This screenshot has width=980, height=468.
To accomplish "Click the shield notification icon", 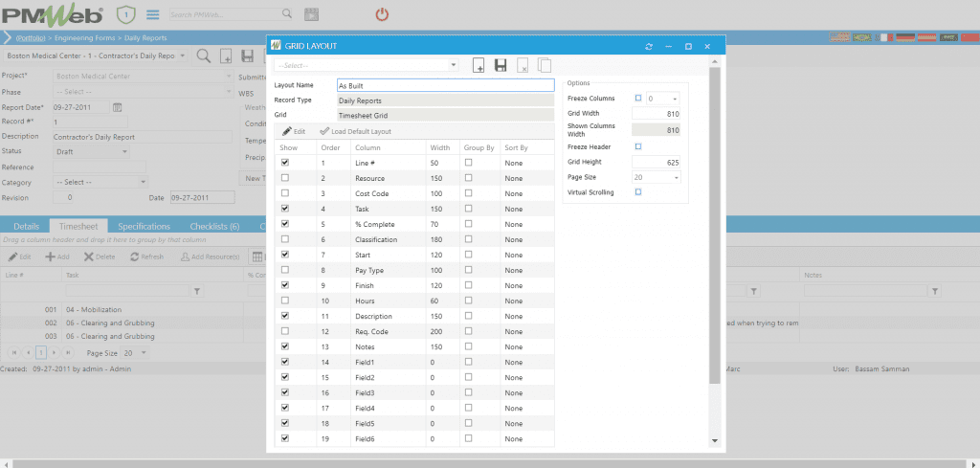I will pos(125,14).
